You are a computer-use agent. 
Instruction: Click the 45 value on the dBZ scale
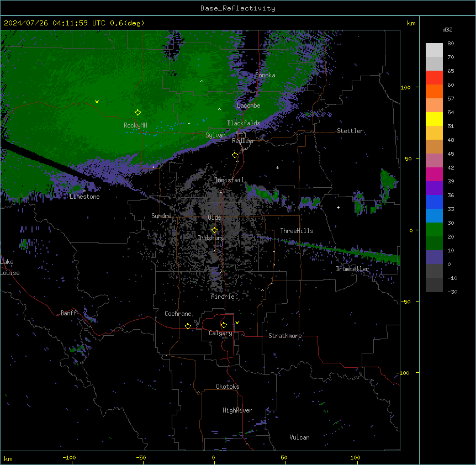tap(451, 154)
